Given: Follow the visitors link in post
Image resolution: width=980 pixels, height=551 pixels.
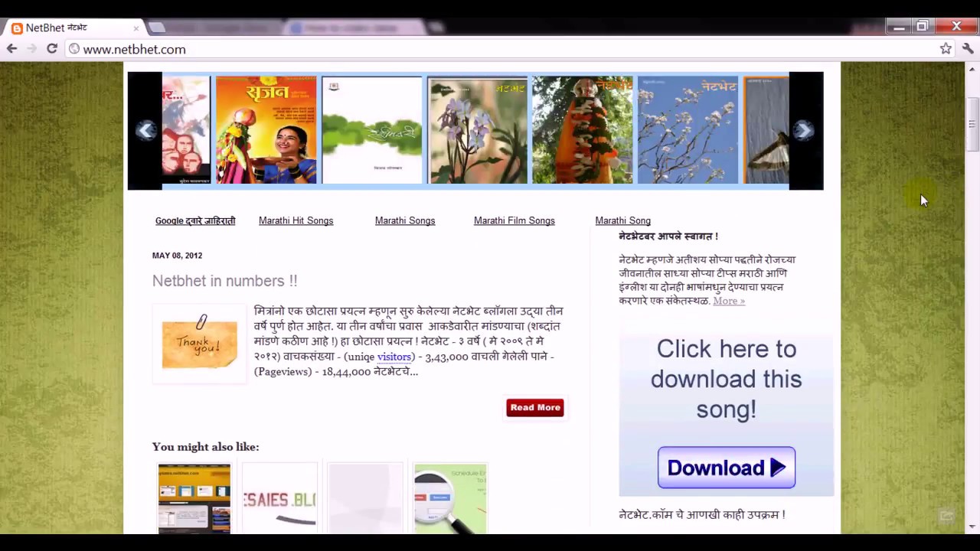Looking at the screenshot, I should [394, 357].
